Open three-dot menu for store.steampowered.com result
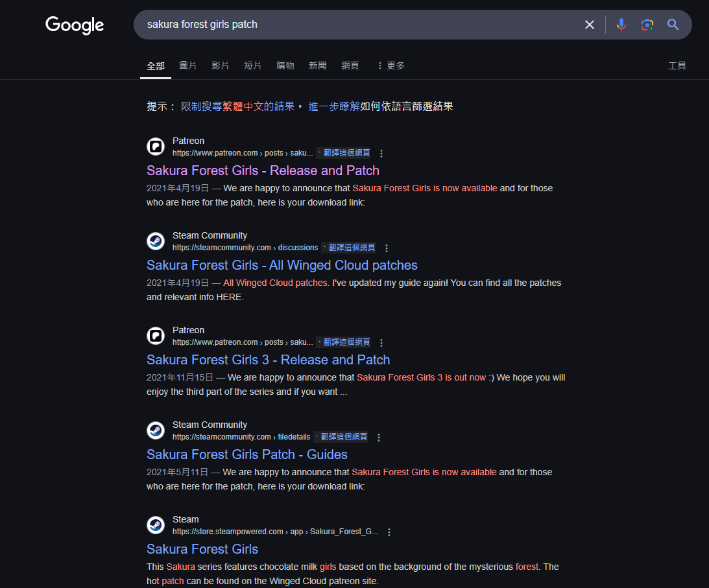This screenshot has width=709, height=588. coord(389,532)
